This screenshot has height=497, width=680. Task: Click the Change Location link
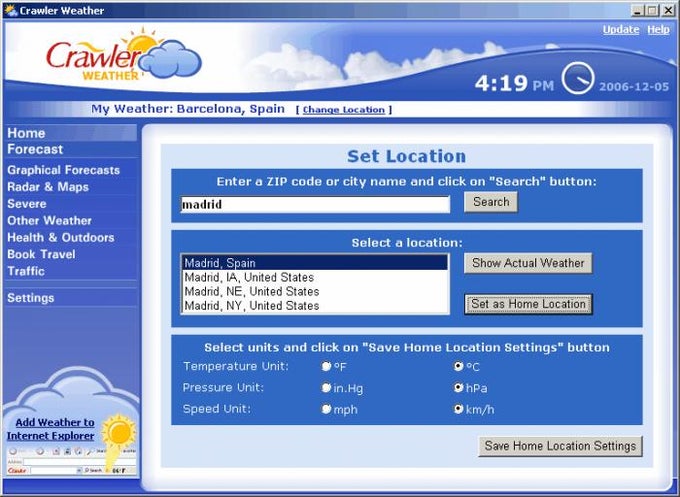coord(343,110)
